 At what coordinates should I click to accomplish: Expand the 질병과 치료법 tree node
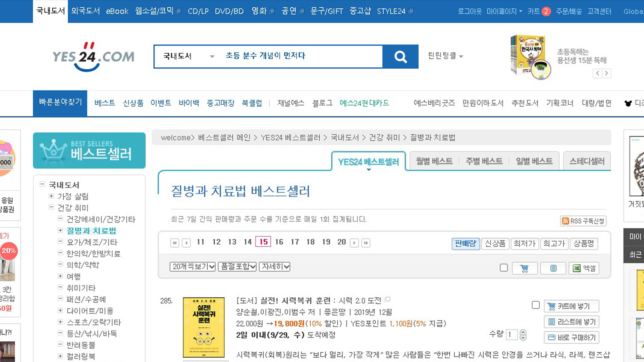coord(60,230)
